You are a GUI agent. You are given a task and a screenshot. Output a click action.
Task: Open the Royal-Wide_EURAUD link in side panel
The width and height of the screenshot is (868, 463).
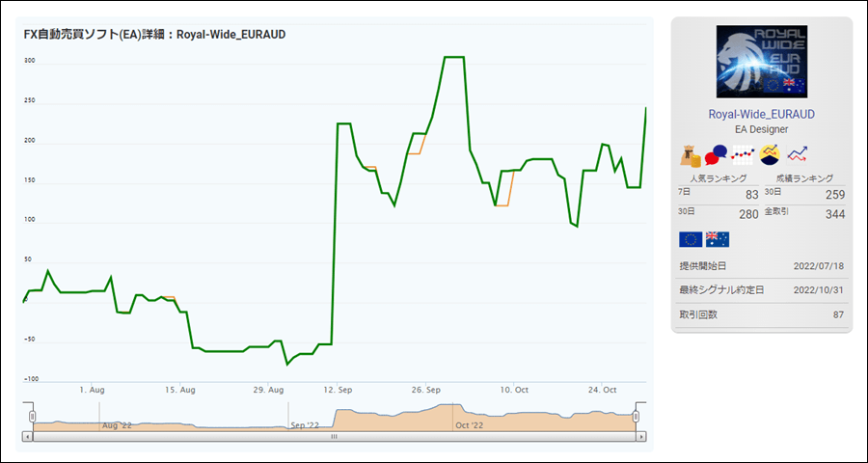pos(762,115)
